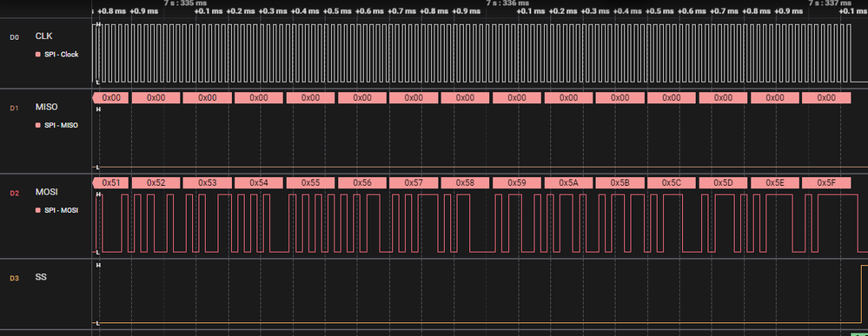Click the 7 s : 335 ms time marker
Image resolution: width=868 pixels, height=336 pixels.
[185, 3]
